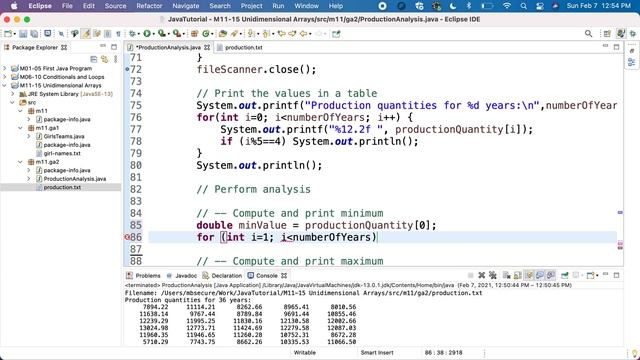This screenshot has height=360, width=640.
Task: Toggle Mark Occurrences toolbar button
Action: pyautogui.click(x=86, y=34)
